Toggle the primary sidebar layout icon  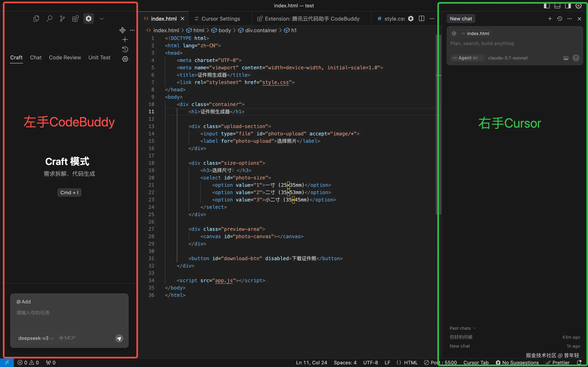pyautogui.click(x=547, y=6)
